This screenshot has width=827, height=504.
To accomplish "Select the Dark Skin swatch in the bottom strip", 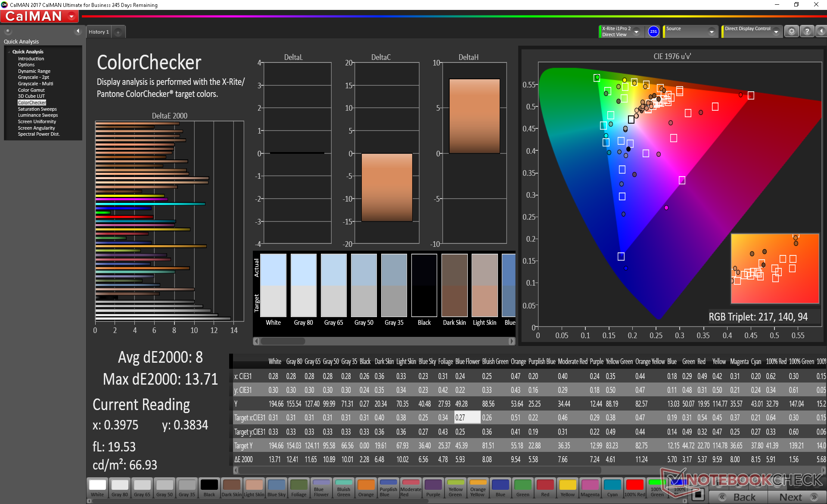I will click(232, 488).
